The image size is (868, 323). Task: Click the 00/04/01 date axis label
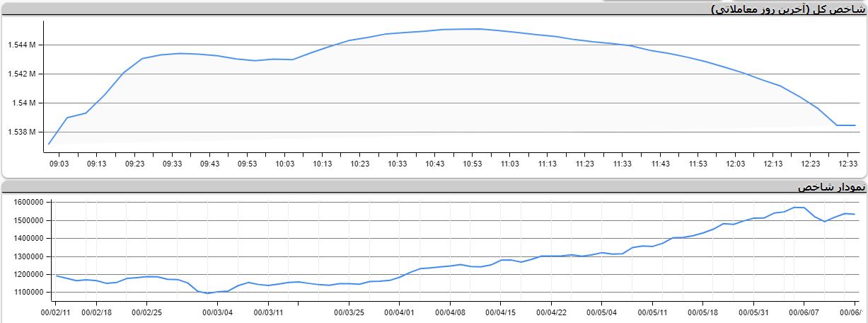[400, 312]
